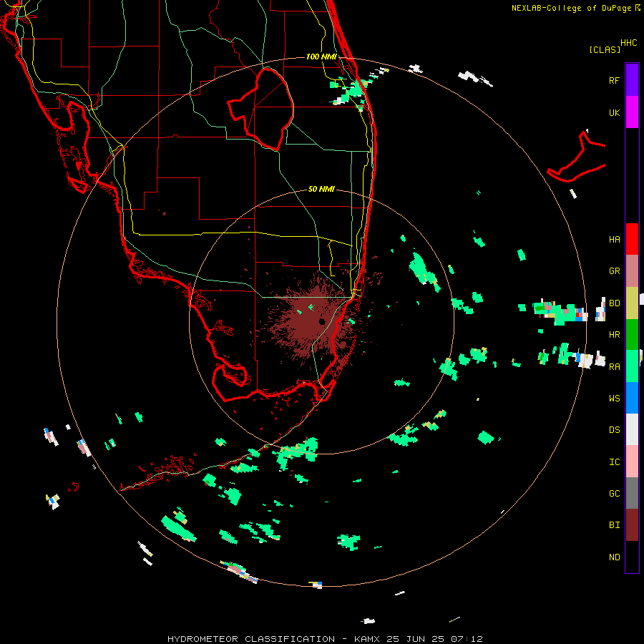The image size is (644, 644).
Task: Pick the light pink IC swatch
Action: pos(632,462)
